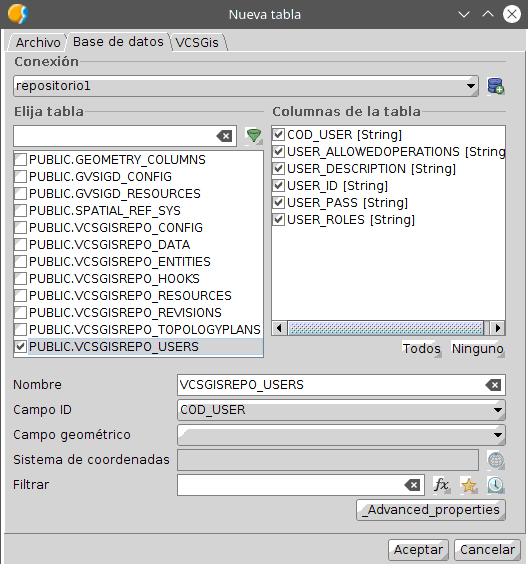This screenshot has height=564, width=528.
Task: Clear the Nombre text field
Action: pyautogui.click(x=493, y=385)
